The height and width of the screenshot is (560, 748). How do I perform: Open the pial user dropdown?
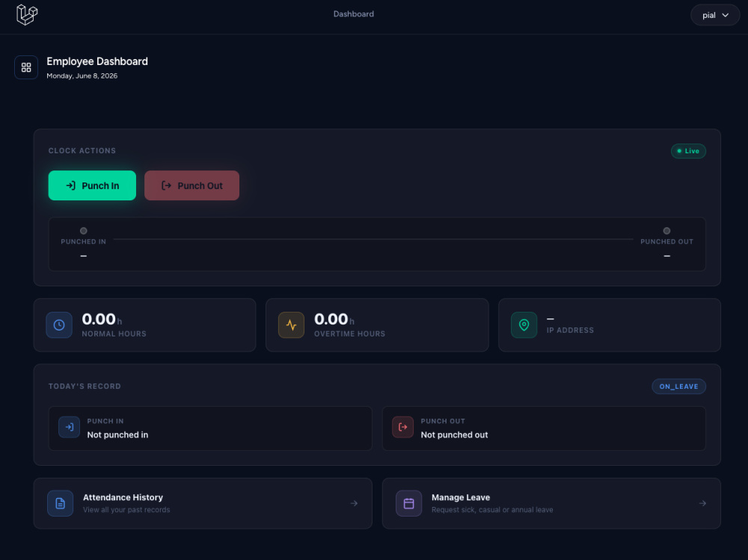tap(715, 15)
